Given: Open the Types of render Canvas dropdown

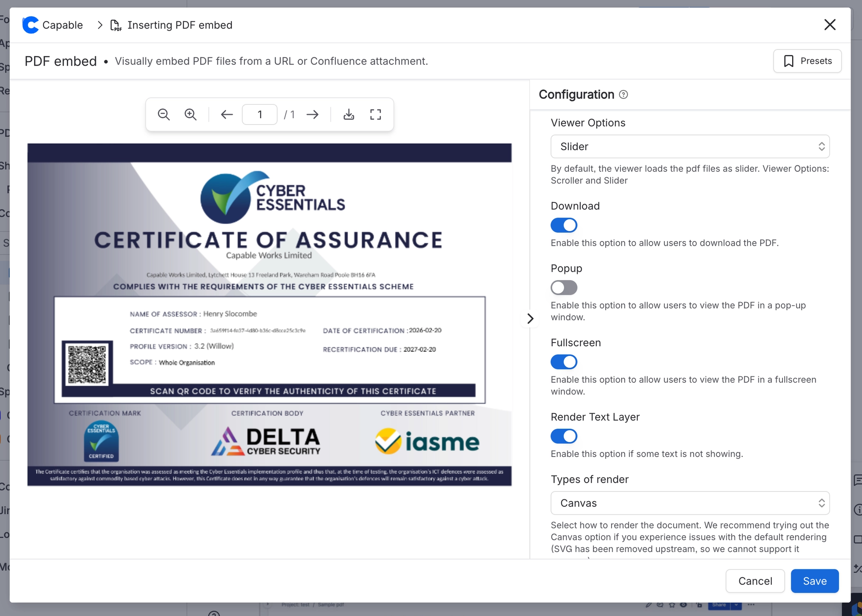Looking at the screenshot, I should click(x=690, y=503).
